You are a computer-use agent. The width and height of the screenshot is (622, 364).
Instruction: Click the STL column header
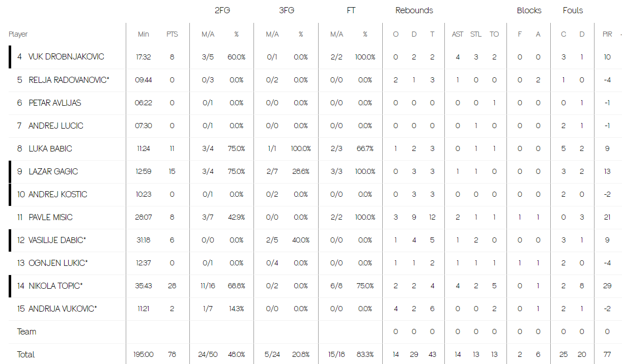coord(476,34)
